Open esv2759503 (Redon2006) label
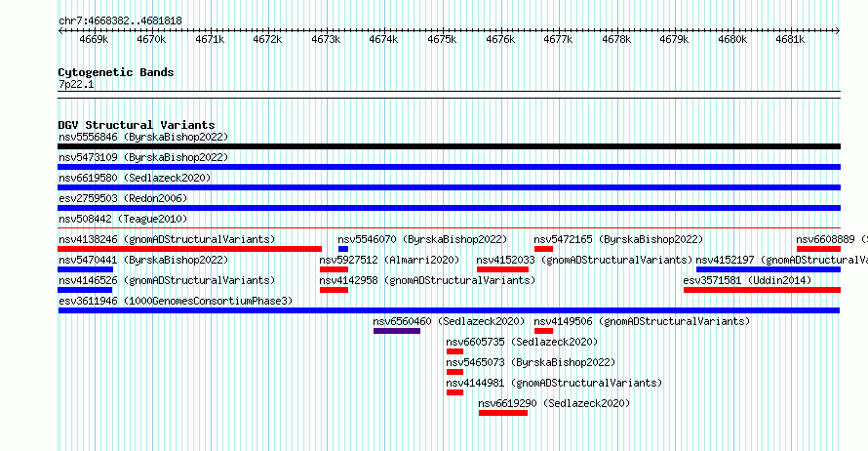868x451 pixels. pyautogui.click(x=123, y=198)
